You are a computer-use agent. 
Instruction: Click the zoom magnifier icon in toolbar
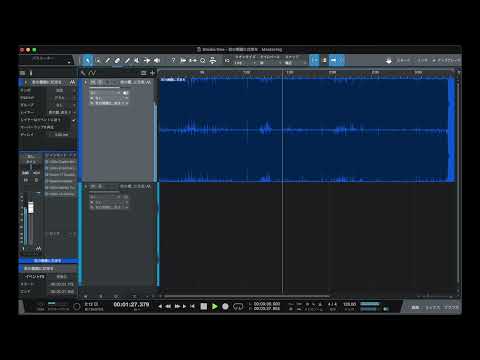coord(203,61)
